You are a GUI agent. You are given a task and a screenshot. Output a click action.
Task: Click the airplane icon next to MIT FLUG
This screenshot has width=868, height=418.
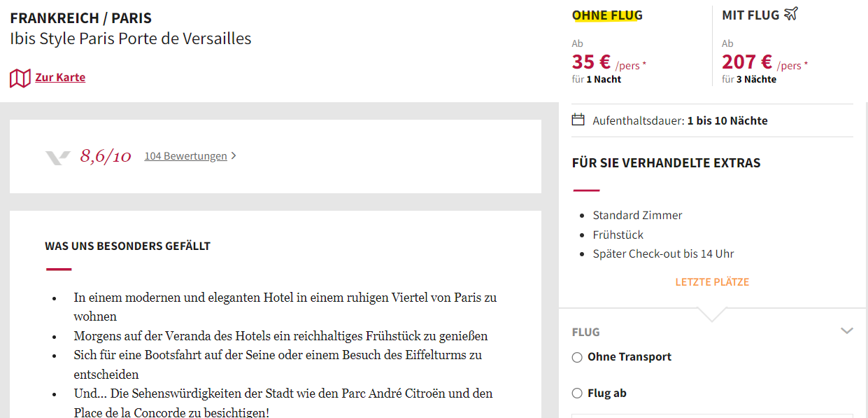791,14
